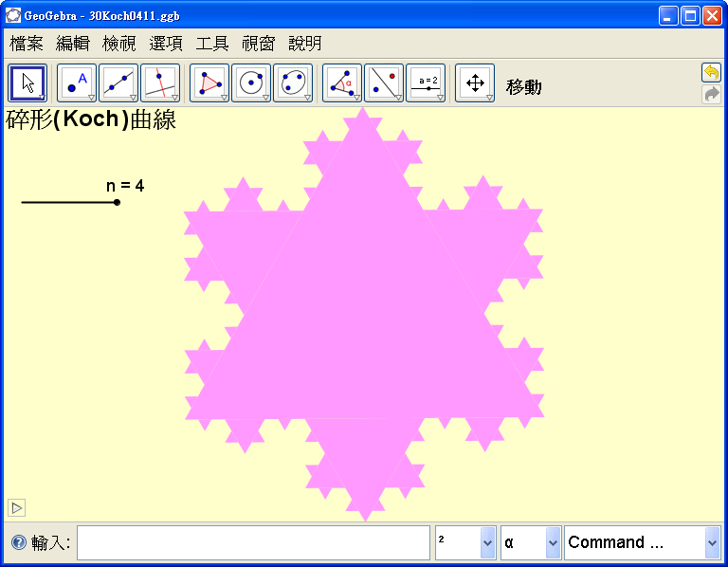728x567 pixels.
Task: Minimize the GeoGebra window
Action: click(x=668, y=16)
